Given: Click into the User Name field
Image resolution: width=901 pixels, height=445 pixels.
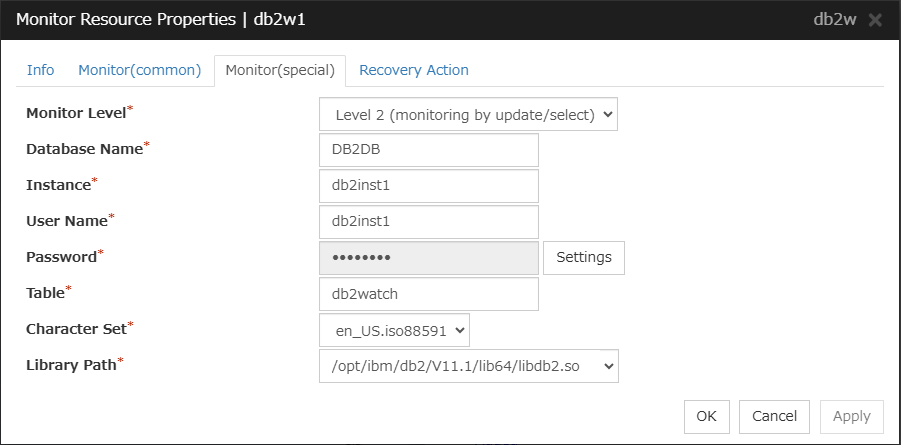Looking at the screenshot, I should point(428,222).
